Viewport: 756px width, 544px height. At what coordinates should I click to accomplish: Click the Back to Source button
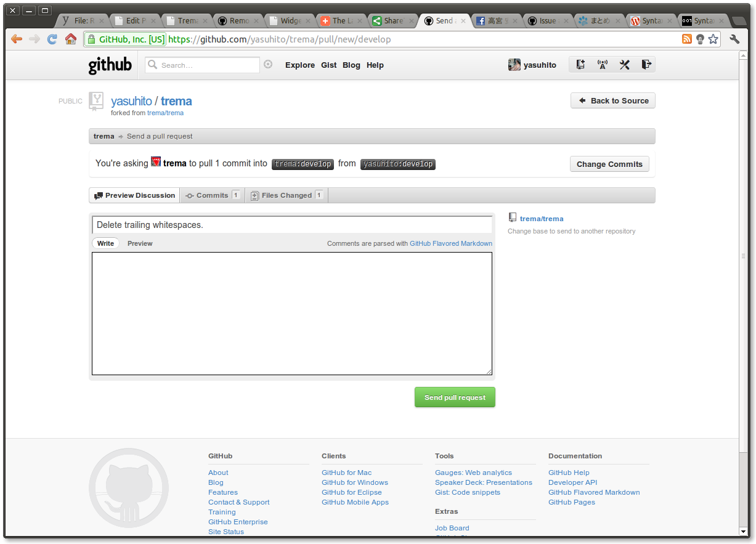613,101
